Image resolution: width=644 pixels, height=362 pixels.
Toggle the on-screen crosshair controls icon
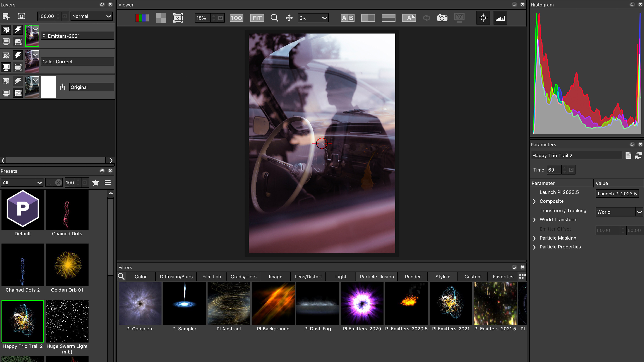pos(483,18)
